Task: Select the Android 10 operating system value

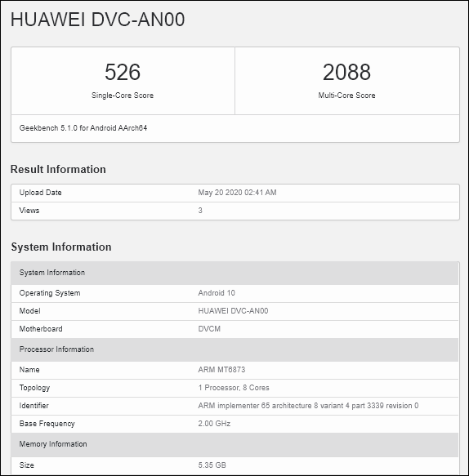Action: click(217, 293)
